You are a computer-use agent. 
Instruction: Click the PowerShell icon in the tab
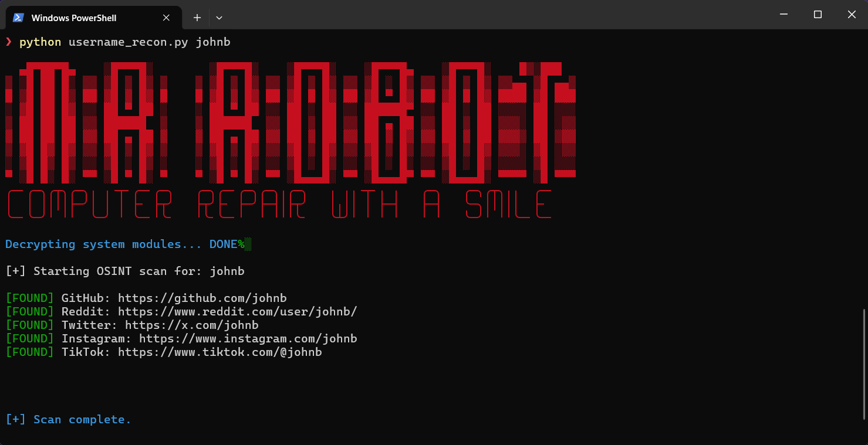[18, 18]
